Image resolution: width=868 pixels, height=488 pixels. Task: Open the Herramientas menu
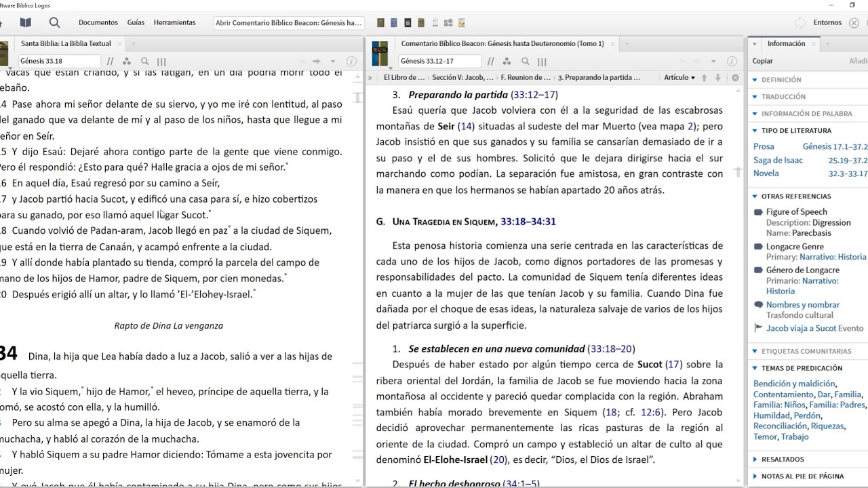[174, 22]
